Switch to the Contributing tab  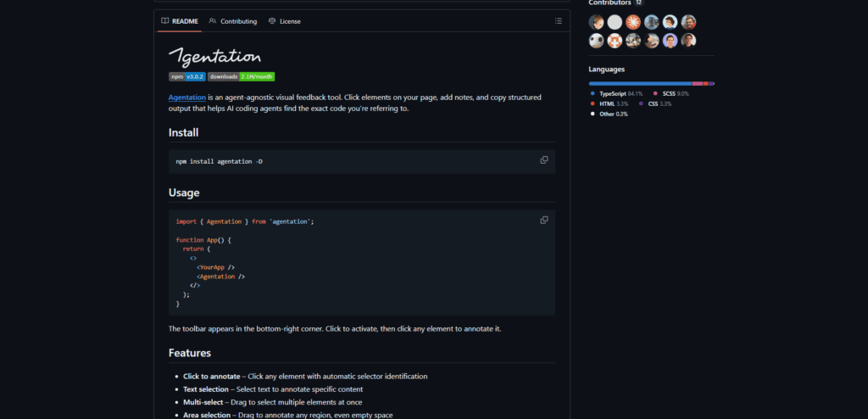[x=232, y=21]
